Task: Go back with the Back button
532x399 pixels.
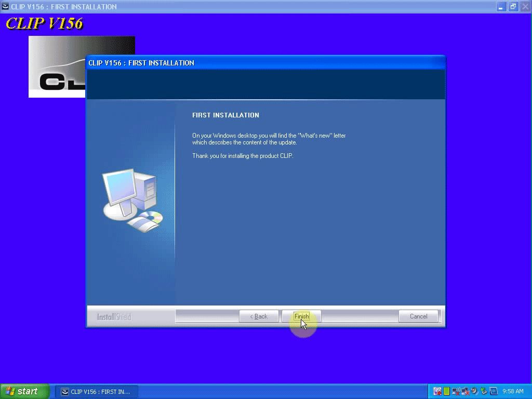Action: [x=259, y=316]
